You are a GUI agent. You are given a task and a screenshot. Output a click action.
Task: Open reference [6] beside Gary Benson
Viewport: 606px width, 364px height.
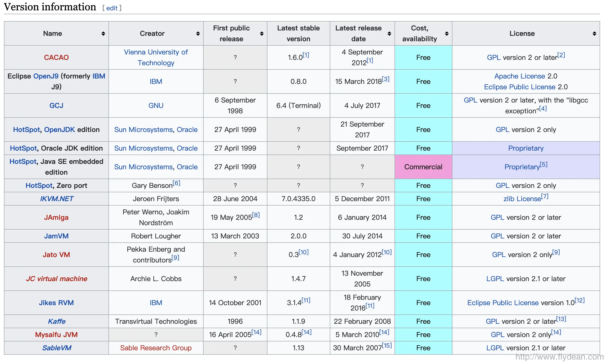point(176,183)
